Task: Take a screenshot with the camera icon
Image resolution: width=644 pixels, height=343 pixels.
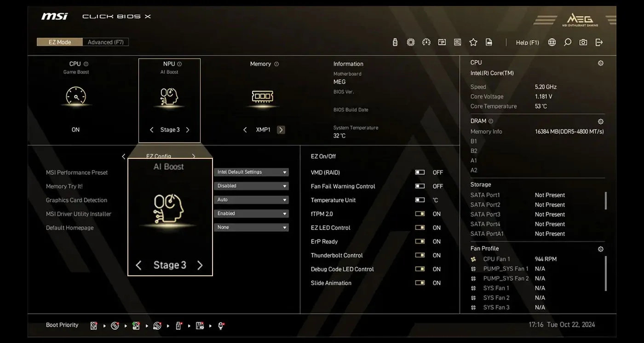Action: coord(583,42)
